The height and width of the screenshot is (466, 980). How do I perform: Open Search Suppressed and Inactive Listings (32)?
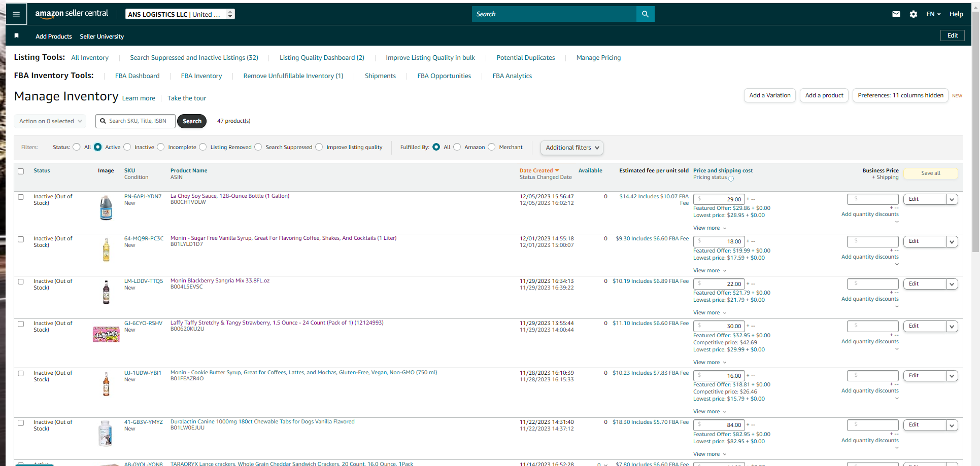[x=194, y=58]
